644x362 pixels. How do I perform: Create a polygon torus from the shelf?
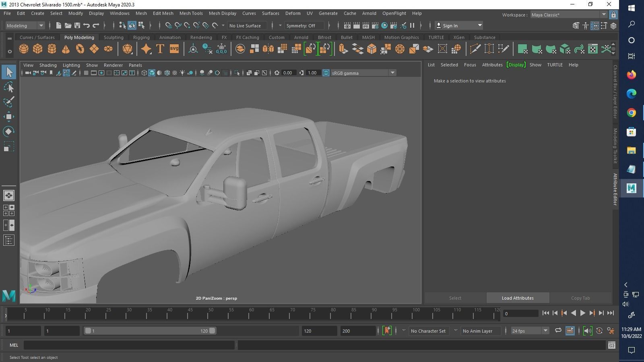tap(80, 49)
